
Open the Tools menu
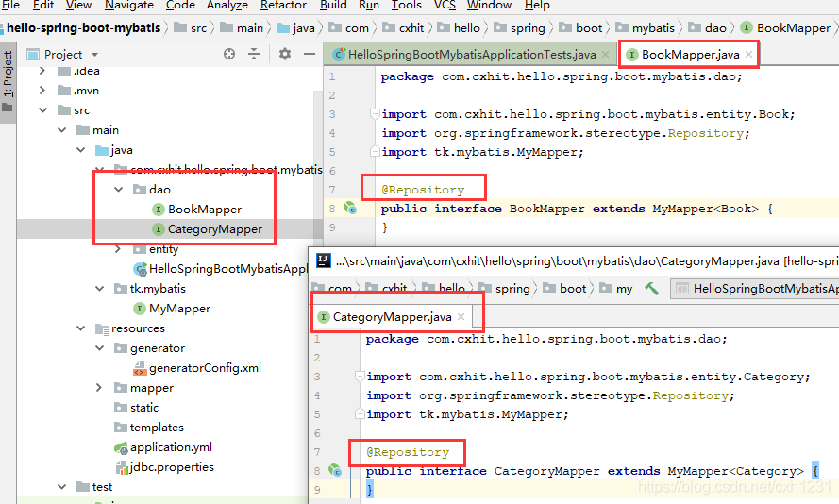point(407,5)
